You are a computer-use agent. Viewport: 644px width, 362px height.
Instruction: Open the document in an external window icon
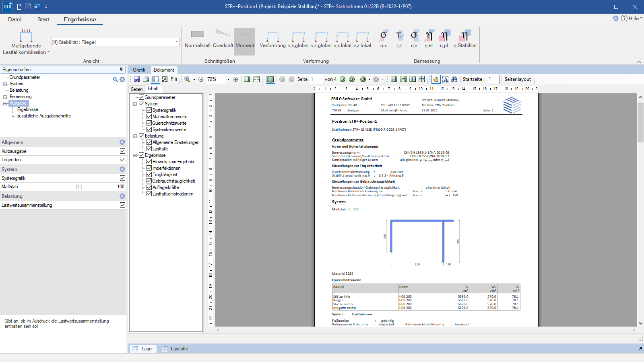tap(165, 79)
